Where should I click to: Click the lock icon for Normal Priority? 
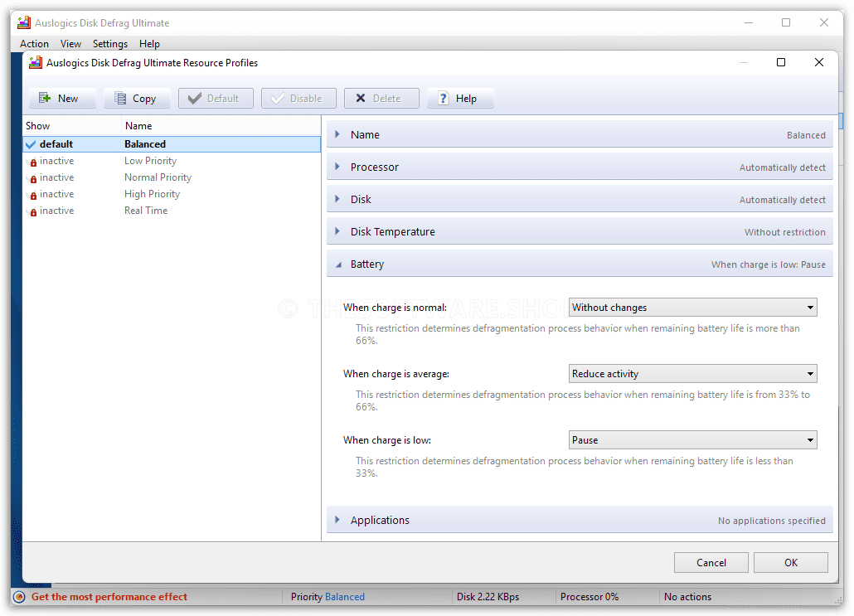33,178
